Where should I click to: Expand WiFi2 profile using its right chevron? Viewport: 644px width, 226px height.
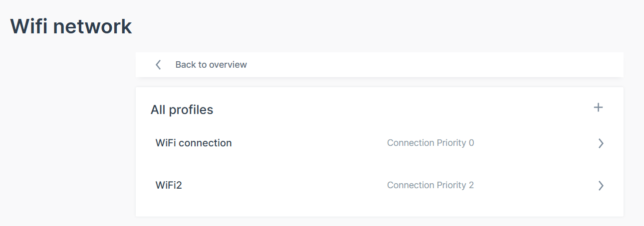(601, 186)
